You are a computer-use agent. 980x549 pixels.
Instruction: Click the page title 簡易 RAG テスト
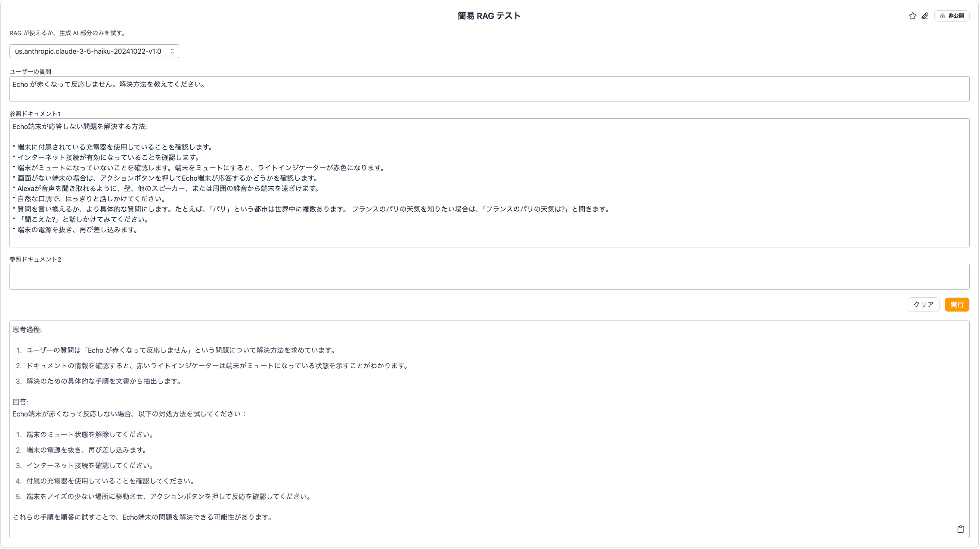[489, 16]
